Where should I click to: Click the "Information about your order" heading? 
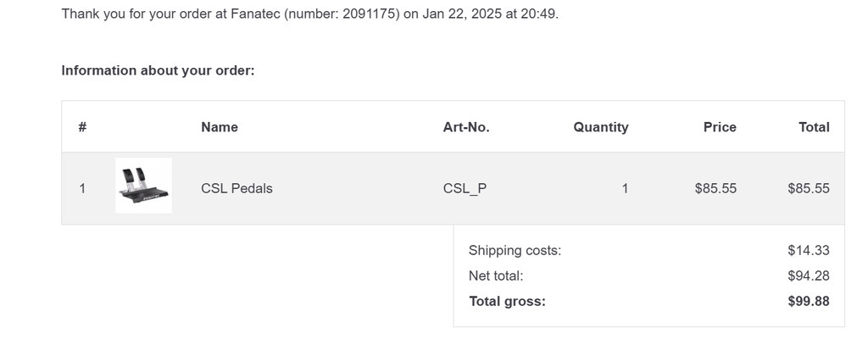tap(158, 70)
